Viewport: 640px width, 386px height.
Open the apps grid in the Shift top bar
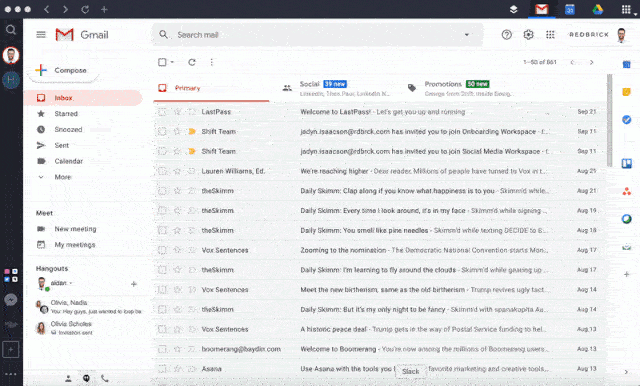[626, 9]
